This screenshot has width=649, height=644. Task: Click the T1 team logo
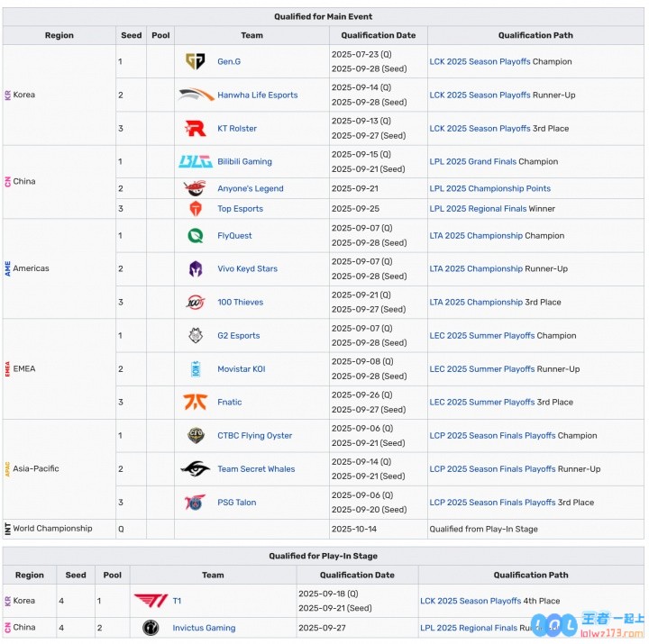[151, 601]
